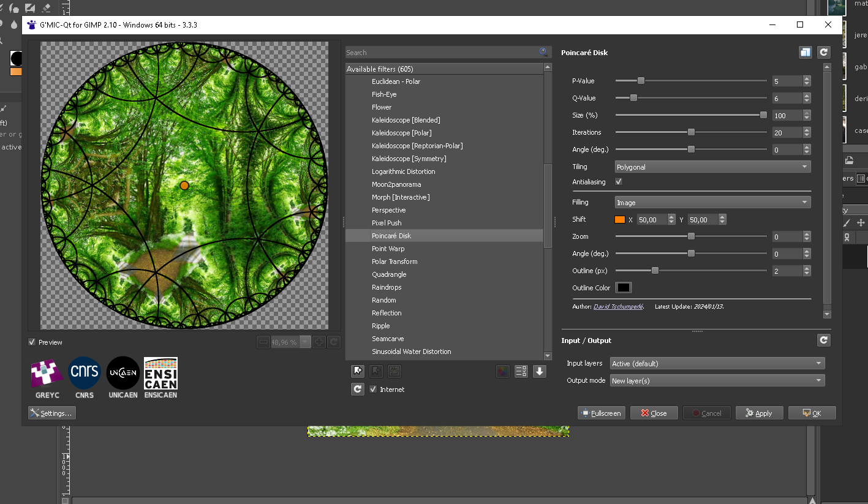Click the ENSICAEN logo
Screen dimensions: 868x504
coord(160,377)
